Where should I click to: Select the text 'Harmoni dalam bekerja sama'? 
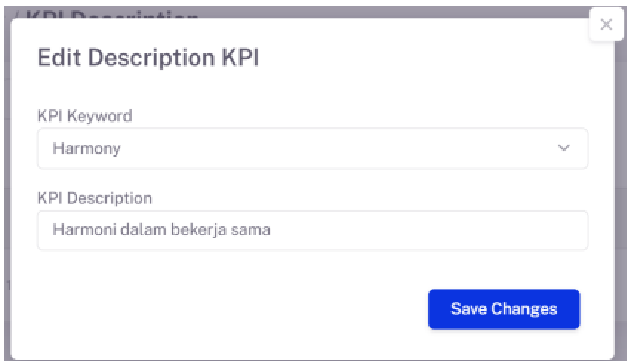162,230
